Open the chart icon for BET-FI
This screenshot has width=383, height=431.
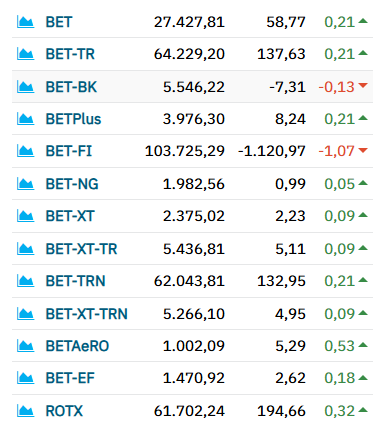coord(25,151)
